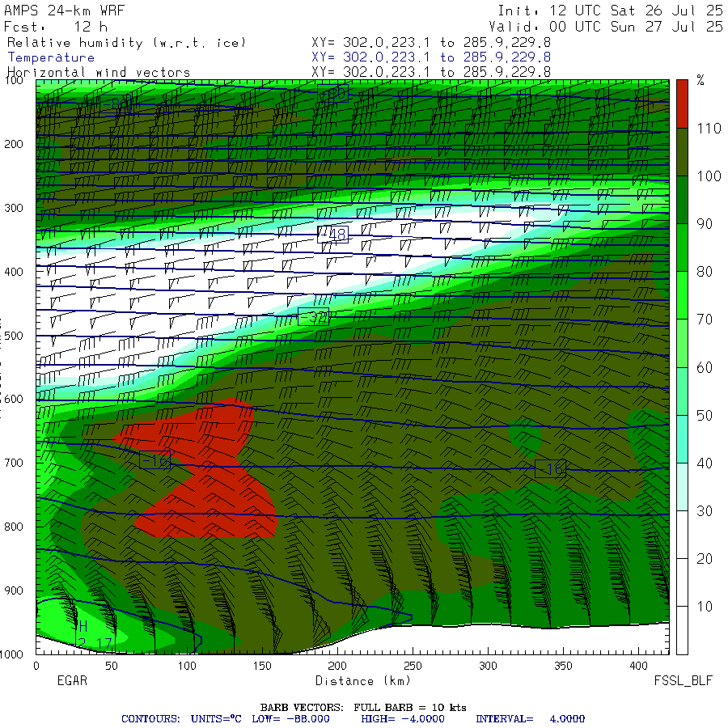
Task: Click the 1000 pressure axis tick label
Action: [x=11, y=654]
